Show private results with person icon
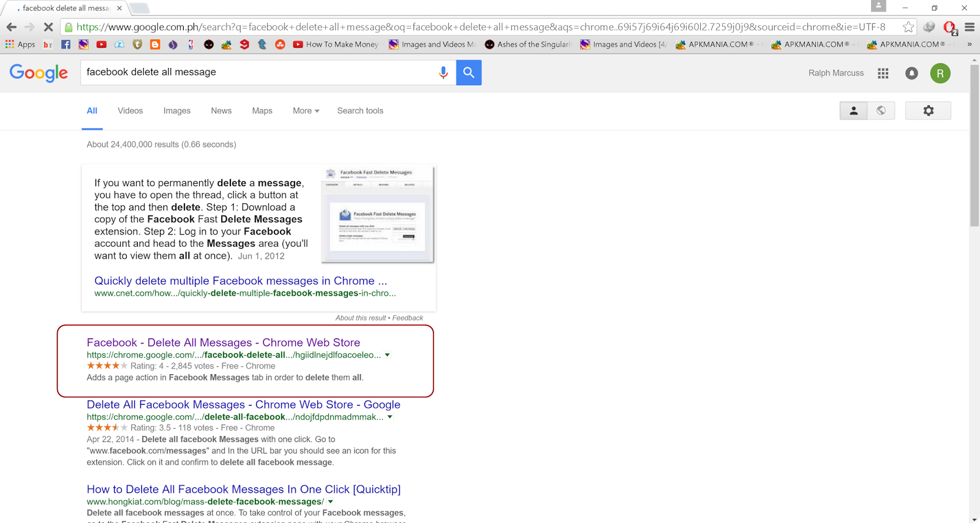This screenshot has width=980, height=523. coord(853,110)
